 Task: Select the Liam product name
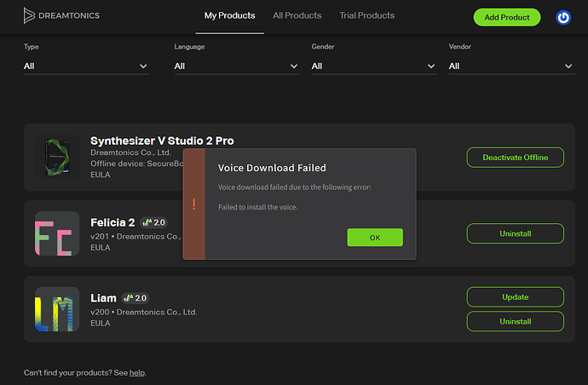[103, 298]
